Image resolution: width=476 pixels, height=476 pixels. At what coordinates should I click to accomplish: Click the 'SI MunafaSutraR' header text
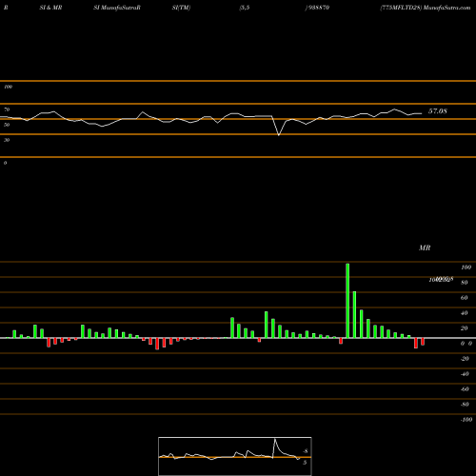(117, 8)
